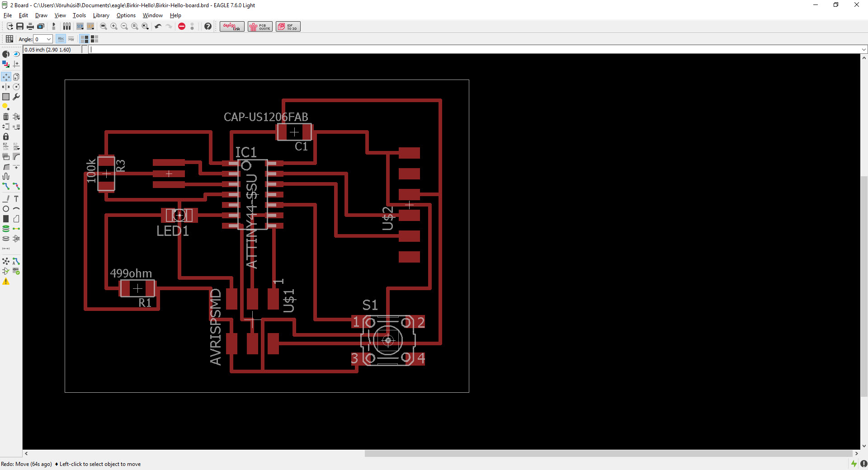Click the Zoom to fit icon
Viewport: 868px width, 470px height.
point(104,26)
